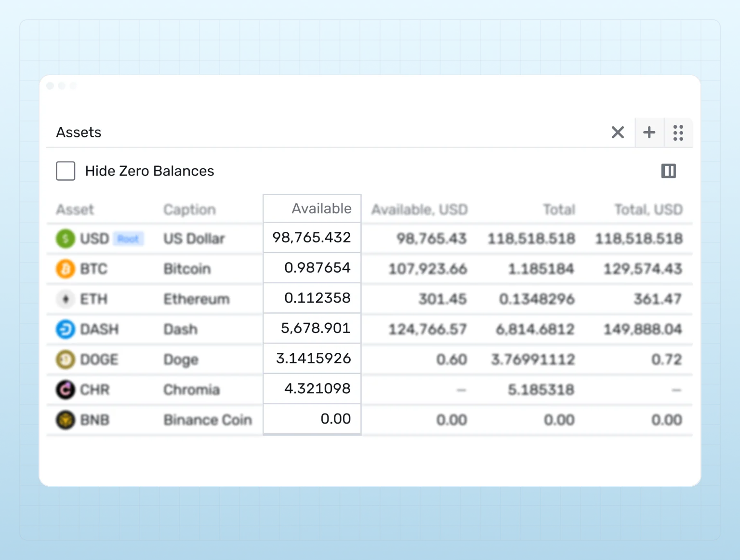
Task: Click the Binance Coin caption
Action: click(208, 420)
